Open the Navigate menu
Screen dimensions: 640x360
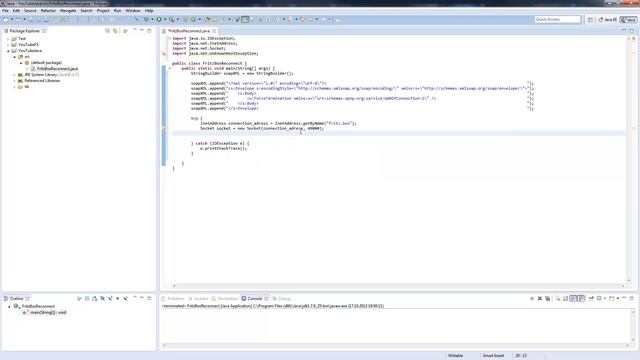coord(68,11)
